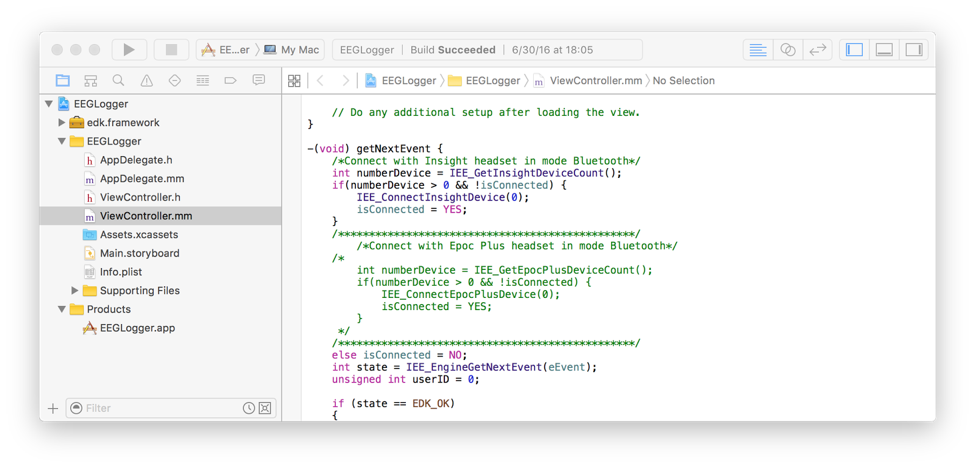Click the getNextEvent method name
Screen dimensions: 975x468
(x=394, y=149)
